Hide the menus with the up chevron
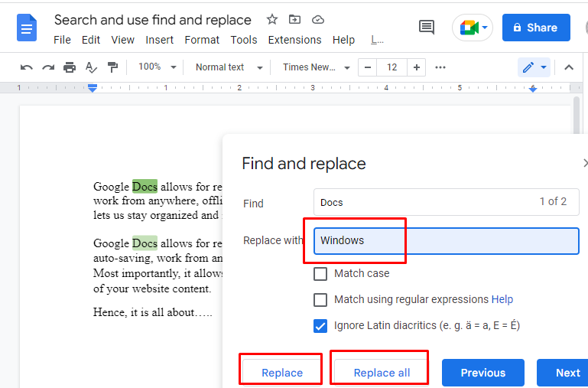This screenshot has width=588, height=388. click(x=569, y=67)
